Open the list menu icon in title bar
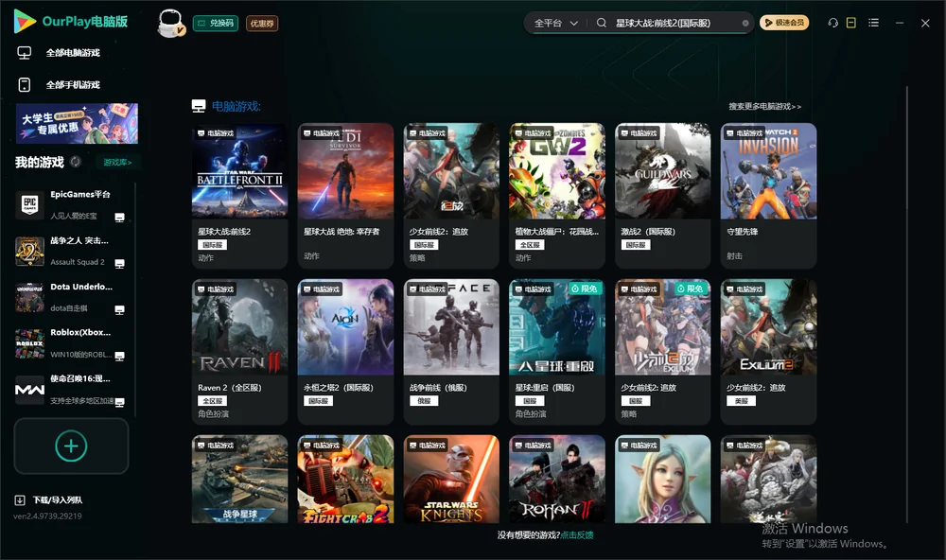This screenshot has width=946, height=560. click(x=873, y=23)
